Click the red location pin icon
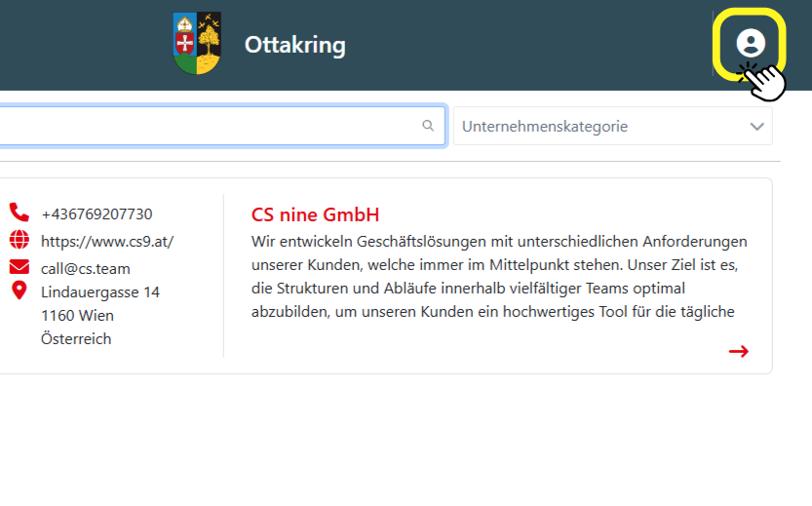Screen dimensions: 812x506 tap(19, 291)
